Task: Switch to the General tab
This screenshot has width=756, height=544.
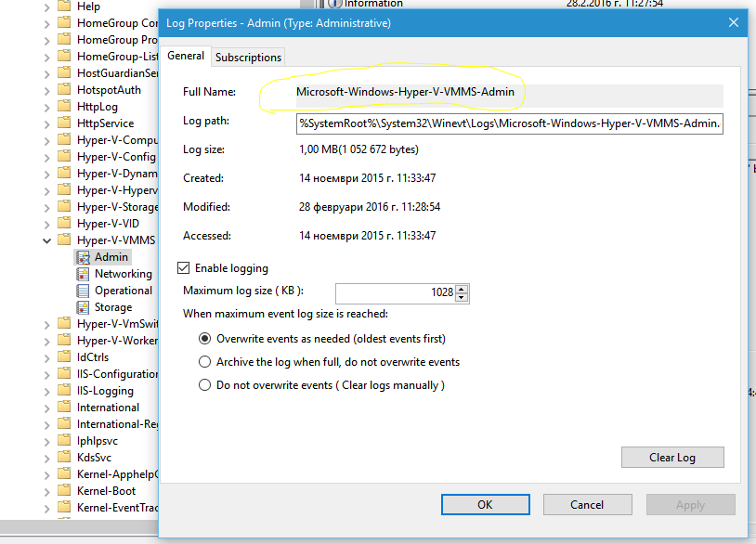Action: (x=186, y=56)
